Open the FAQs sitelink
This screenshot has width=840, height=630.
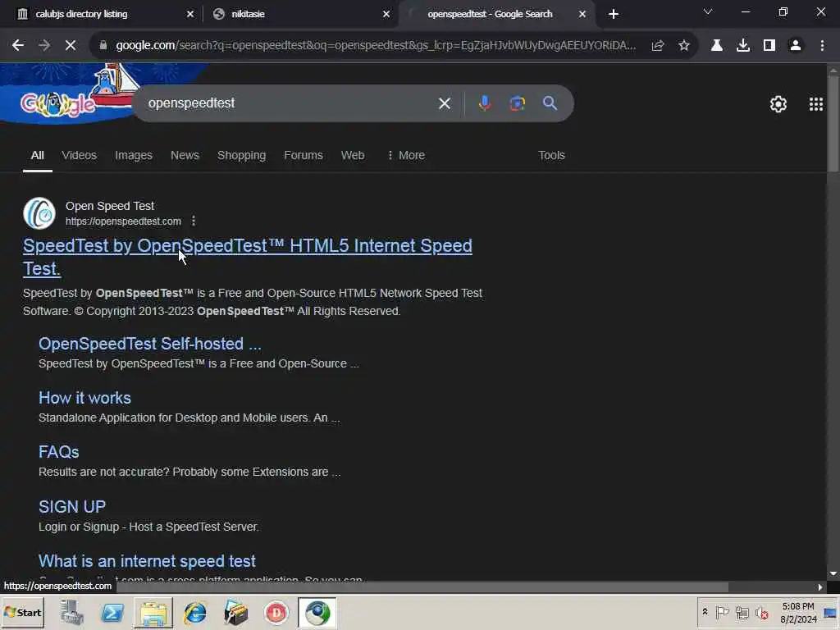(x=59, y=452)
